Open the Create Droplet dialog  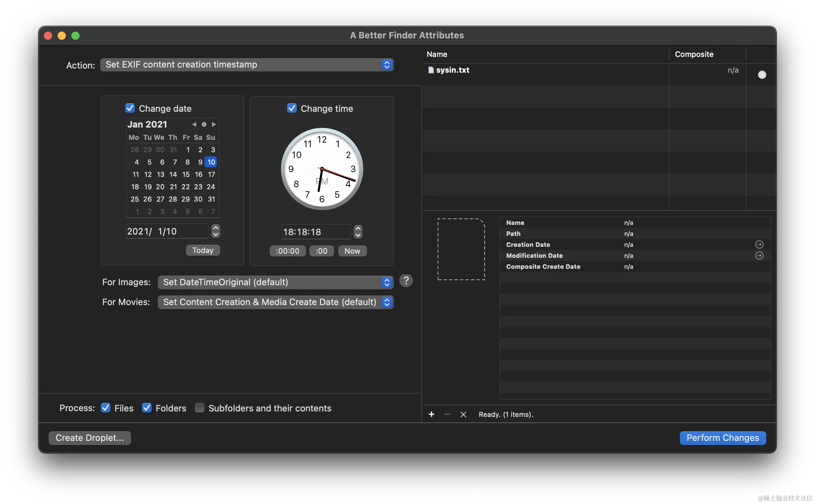pos(90,438)
